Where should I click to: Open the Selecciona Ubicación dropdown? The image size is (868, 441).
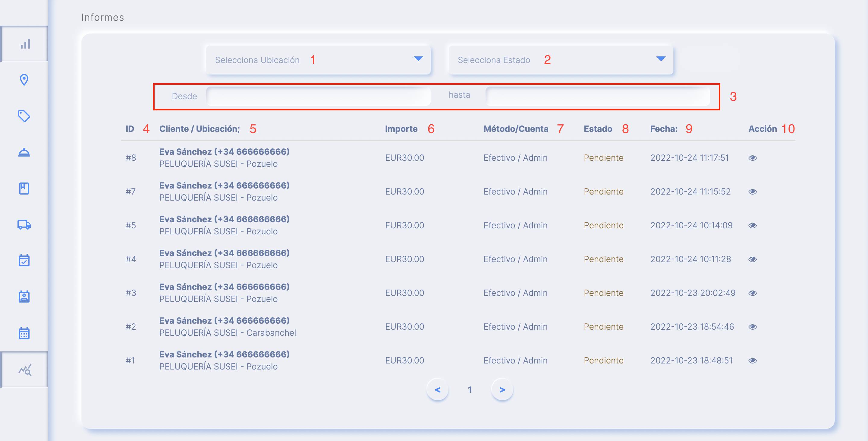(x=318, y=60)
